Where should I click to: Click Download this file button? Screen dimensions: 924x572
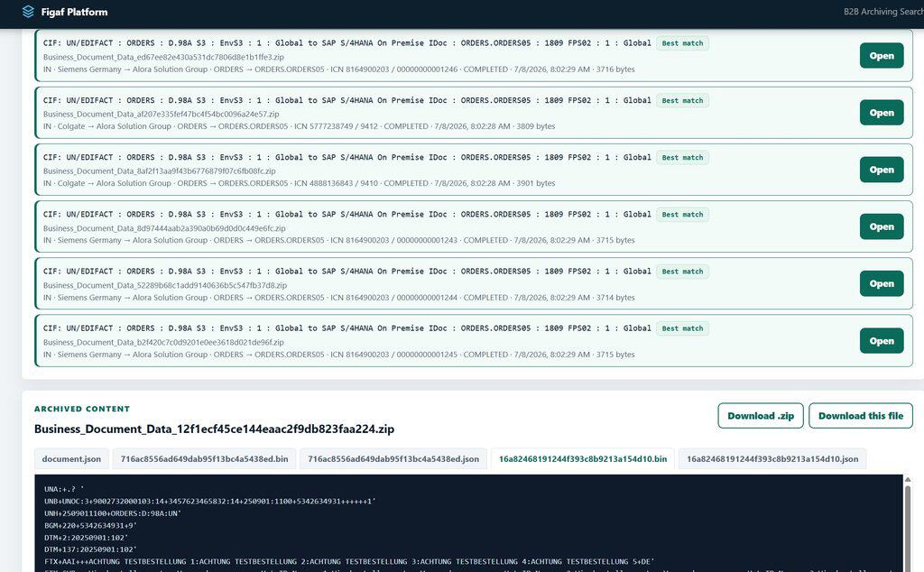[x=860, y=416]
